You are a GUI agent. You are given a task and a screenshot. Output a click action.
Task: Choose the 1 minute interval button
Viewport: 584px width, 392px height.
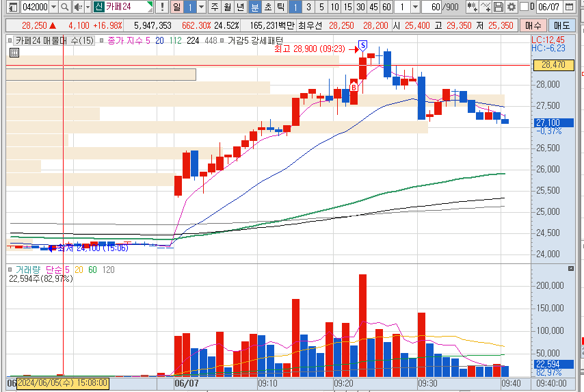[295, 7]
